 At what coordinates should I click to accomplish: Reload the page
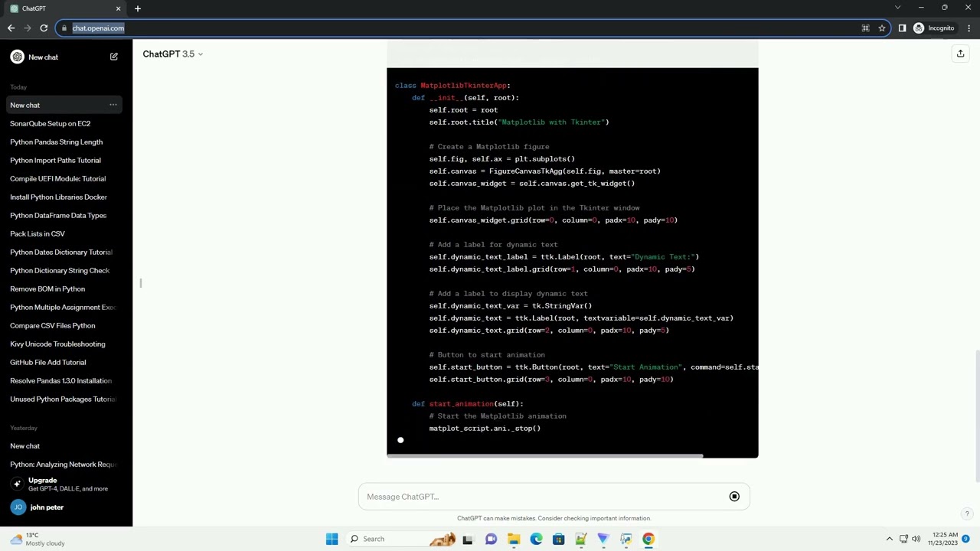click(x=44, y=28)
